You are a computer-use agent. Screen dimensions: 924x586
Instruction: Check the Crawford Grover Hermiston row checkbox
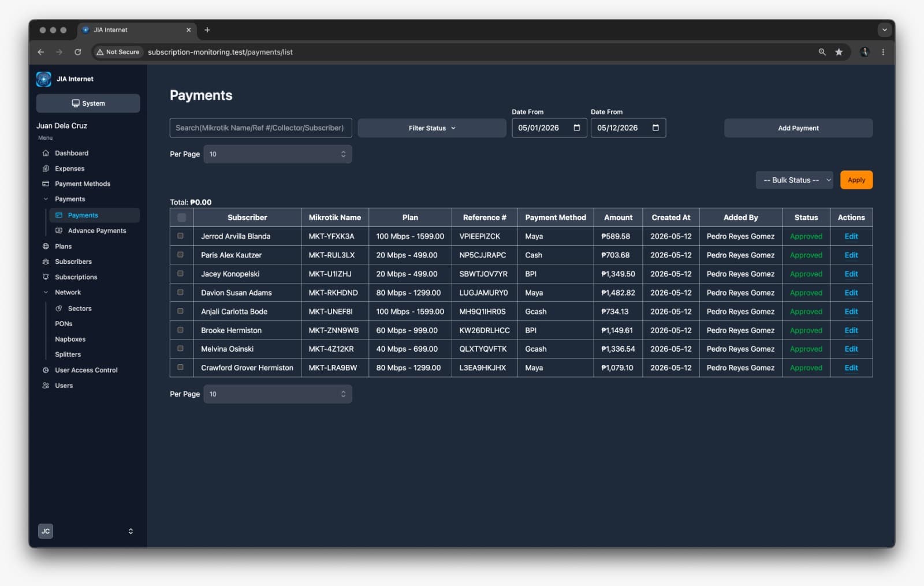coord(180,367)
